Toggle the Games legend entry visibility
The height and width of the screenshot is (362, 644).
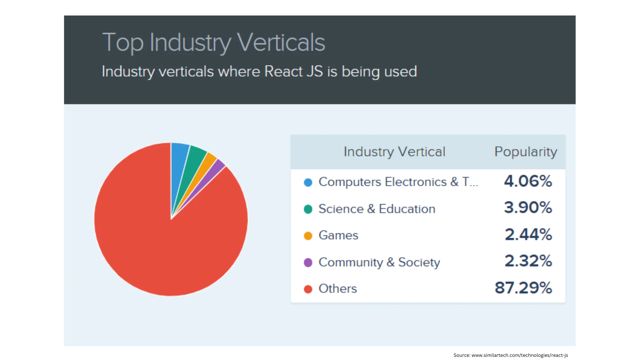[x=338, y=235]
